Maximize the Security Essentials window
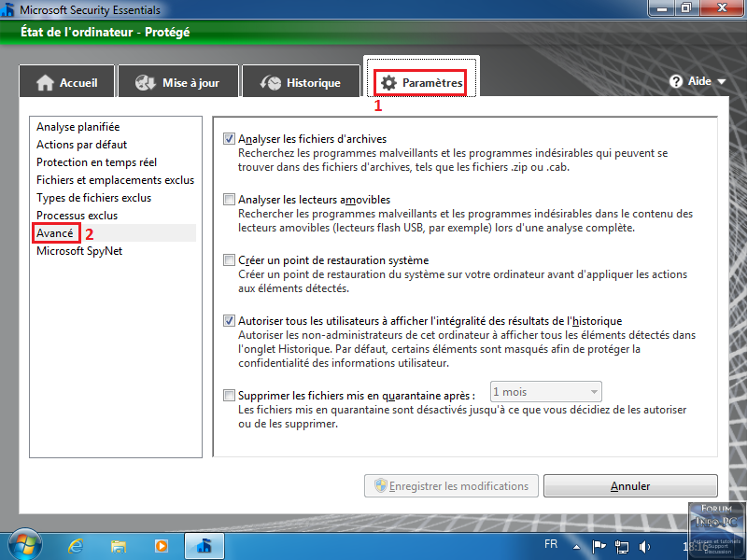 (686, 7)
